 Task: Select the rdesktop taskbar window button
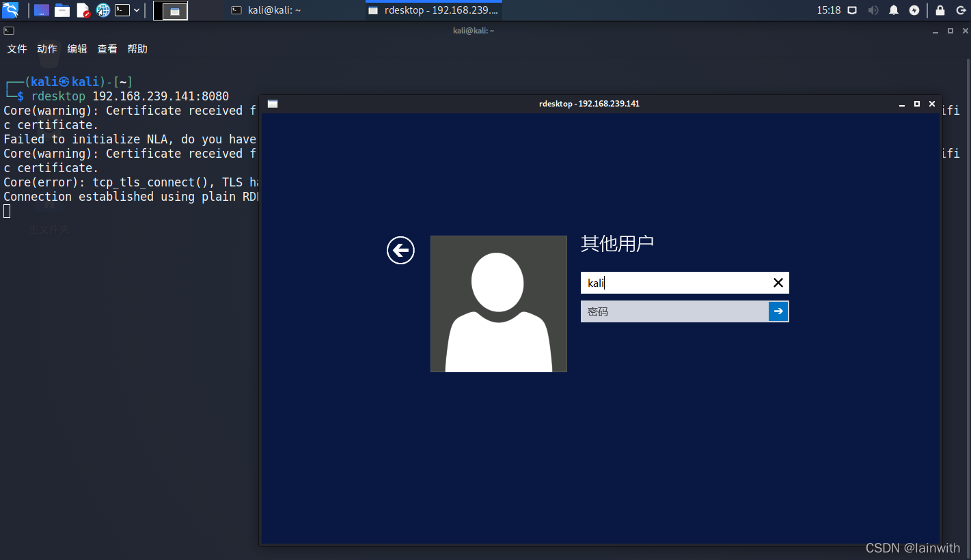click(x=433, y=10)
